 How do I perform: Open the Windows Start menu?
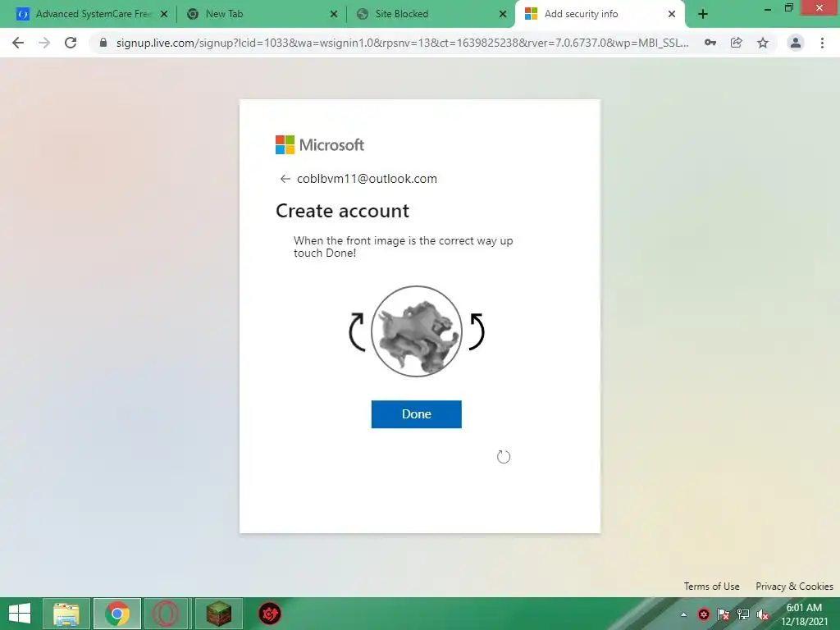[20, 614]
